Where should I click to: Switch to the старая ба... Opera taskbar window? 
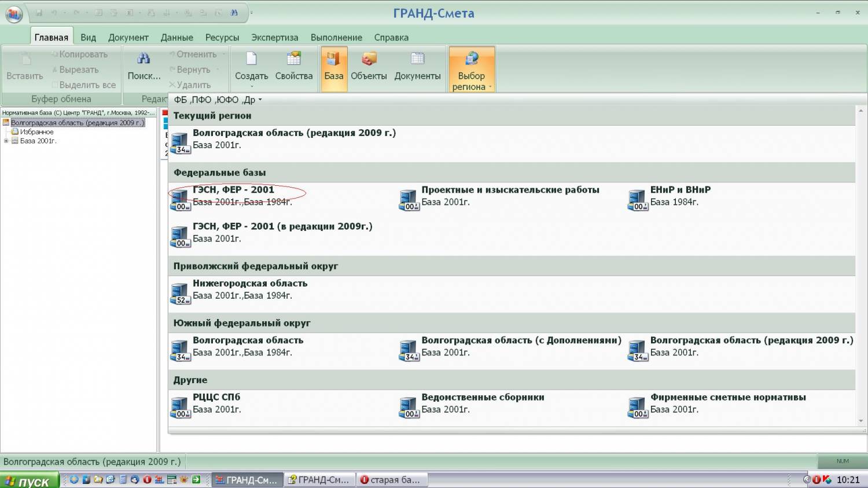point(392,479)
